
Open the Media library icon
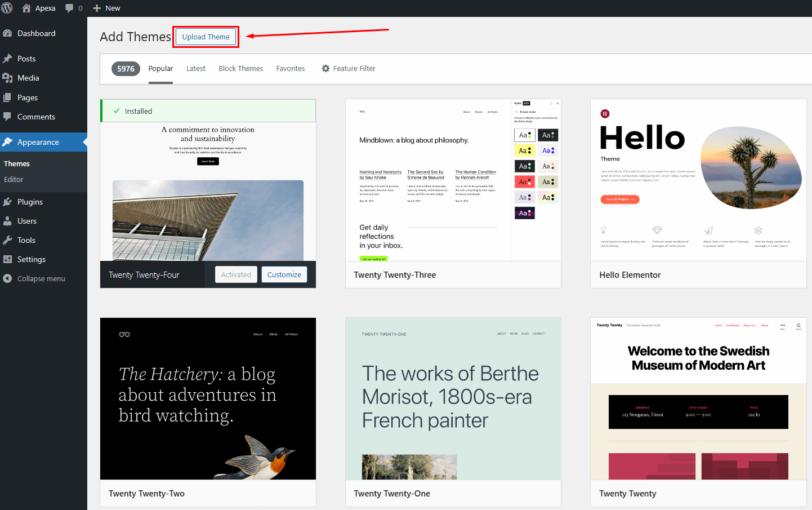(7, 78)
